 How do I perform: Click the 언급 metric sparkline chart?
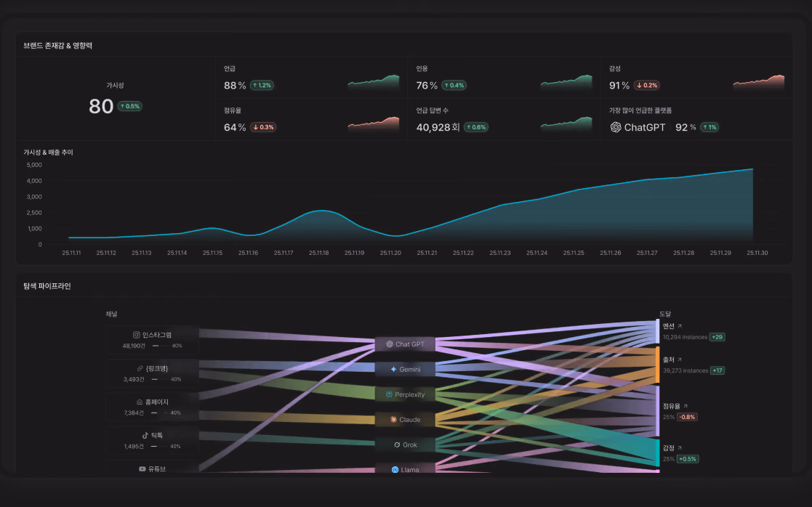coord(374,83)
